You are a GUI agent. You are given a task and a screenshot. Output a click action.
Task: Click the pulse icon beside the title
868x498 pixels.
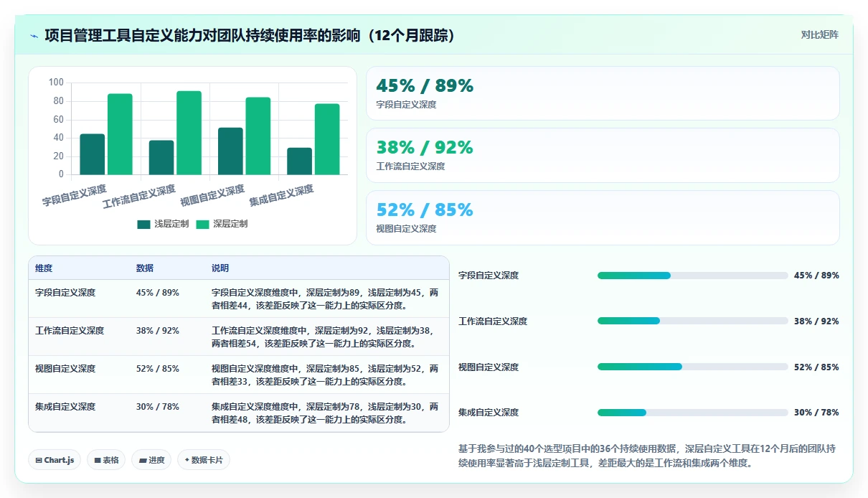(x=34, y=36)
